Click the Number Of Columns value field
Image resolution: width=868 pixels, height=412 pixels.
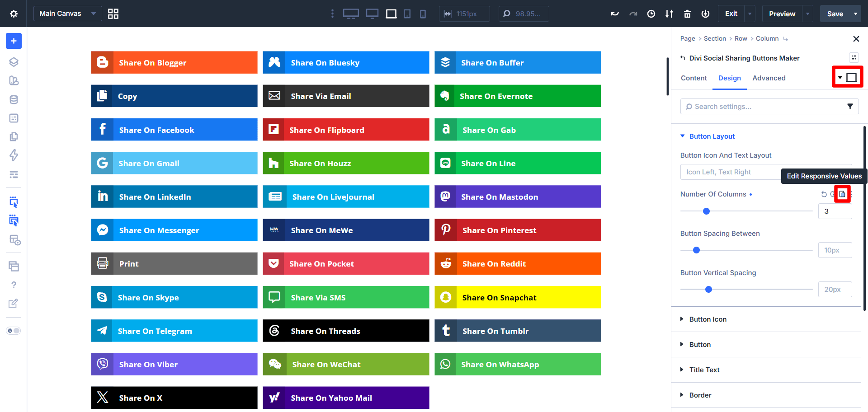pos(835,211)
